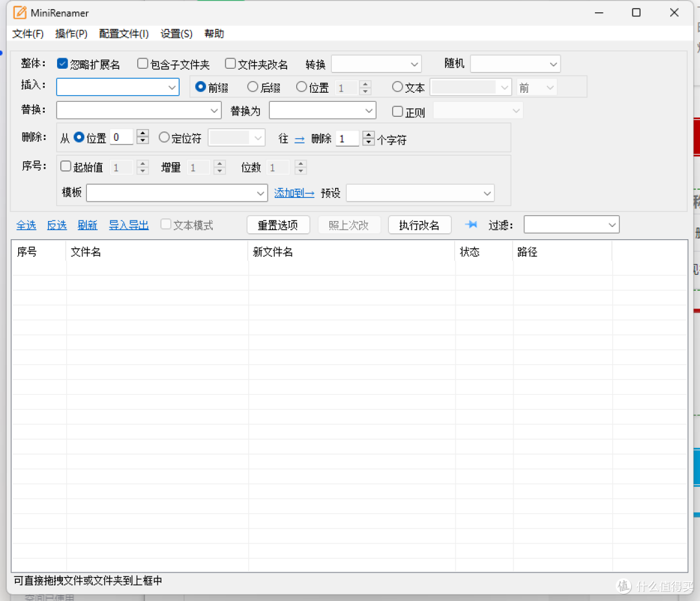The height and width of the screenshot is (601, 700).
Task: Open the 替换为 combo box
Action: click(369, 111)
